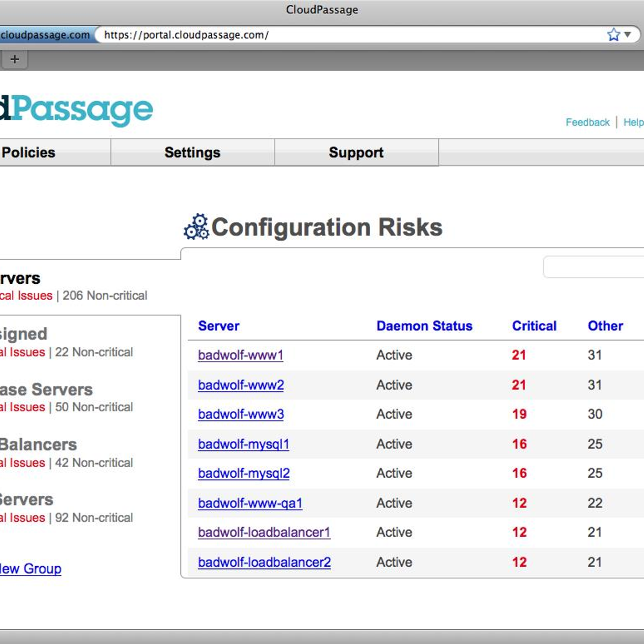Open server badwolf-www1

pos(241,355)
